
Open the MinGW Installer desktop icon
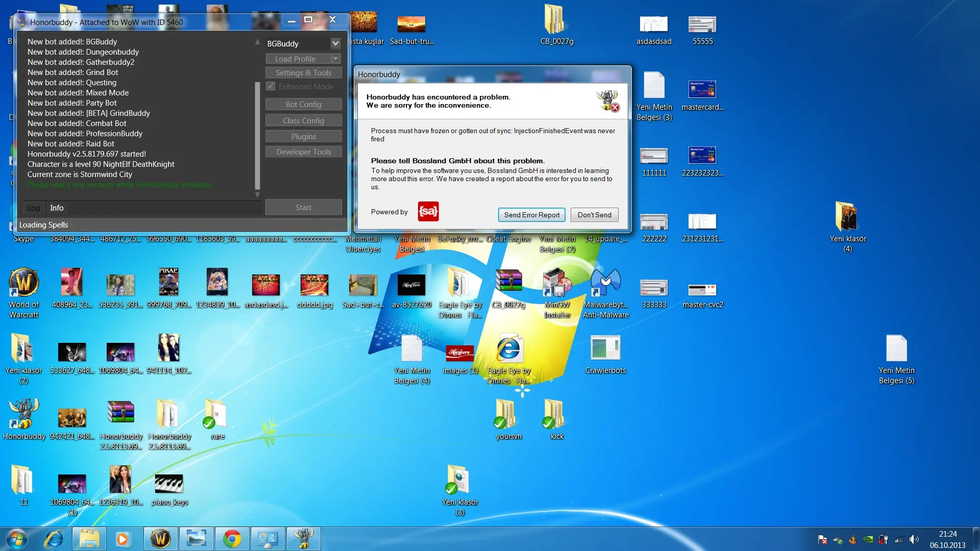pyautogui.click(x=557, y=293)
